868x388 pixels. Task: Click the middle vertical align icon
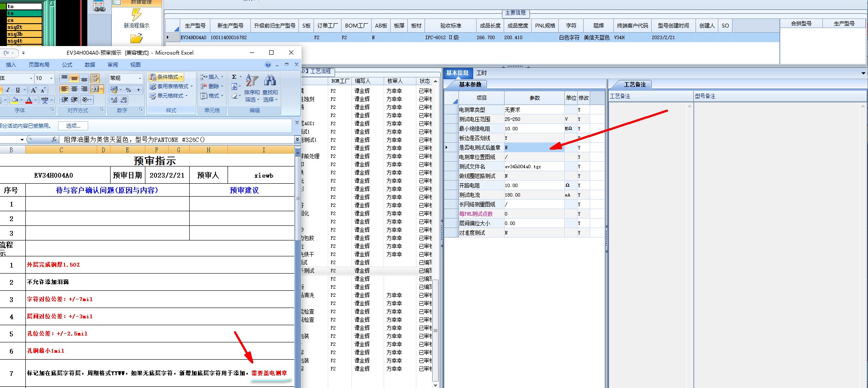point(74,78)
